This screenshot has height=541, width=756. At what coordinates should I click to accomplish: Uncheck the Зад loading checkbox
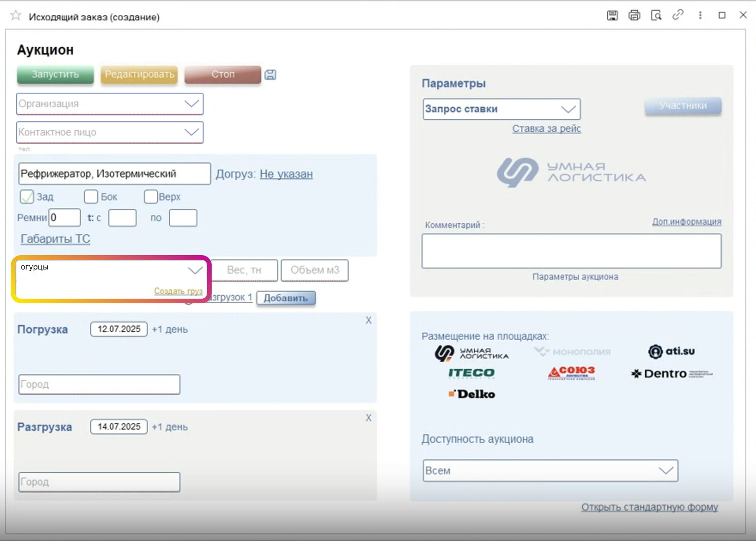27,197
